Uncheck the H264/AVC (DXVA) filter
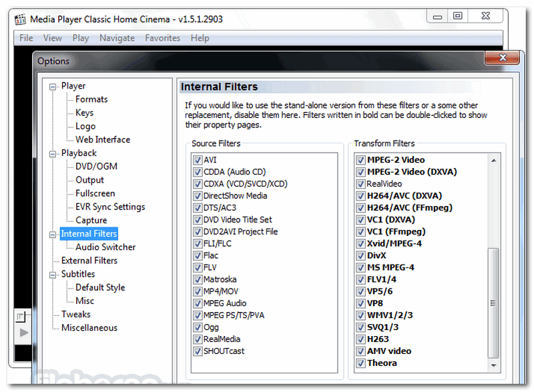This screenshot has width=534, height=392. click(x=361, y=196)
